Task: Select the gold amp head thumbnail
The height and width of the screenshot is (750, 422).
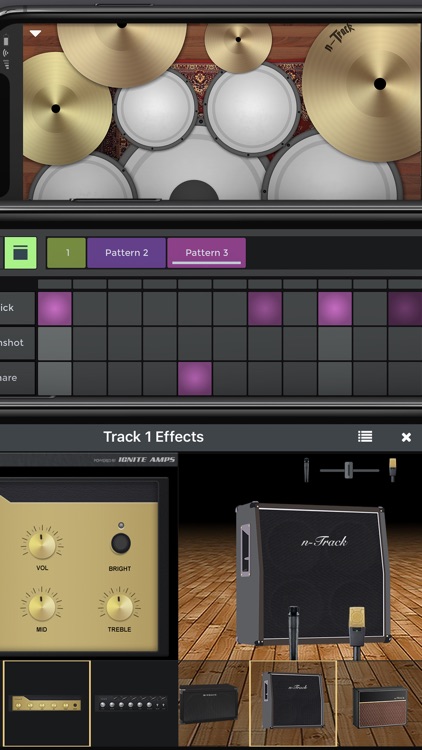Action: tap(46, 704)
